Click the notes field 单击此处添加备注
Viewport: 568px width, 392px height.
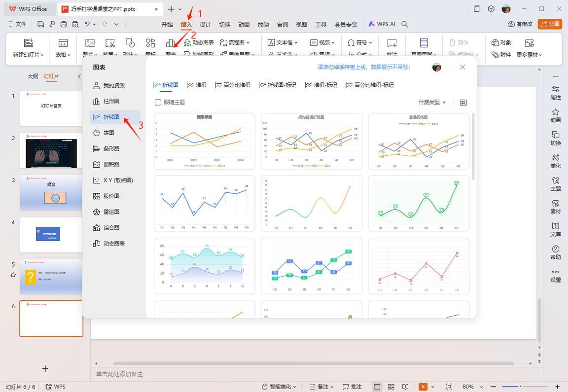119,374
